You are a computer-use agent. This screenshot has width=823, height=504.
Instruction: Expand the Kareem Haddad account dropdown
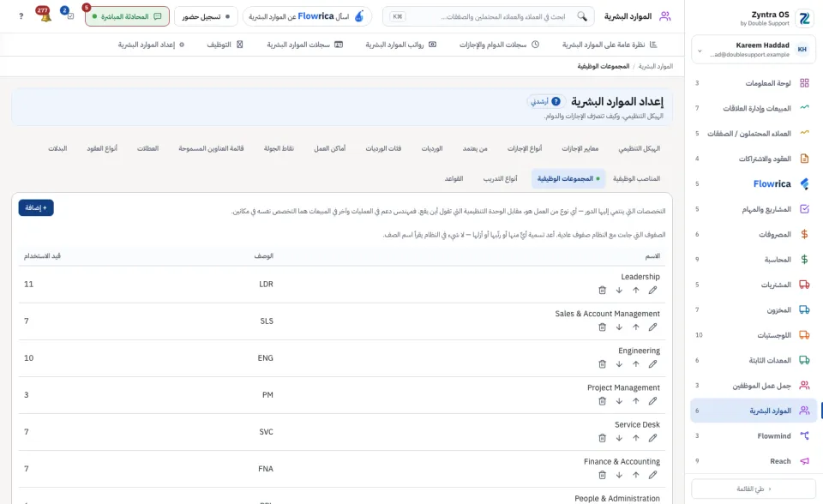coord(754,50)
